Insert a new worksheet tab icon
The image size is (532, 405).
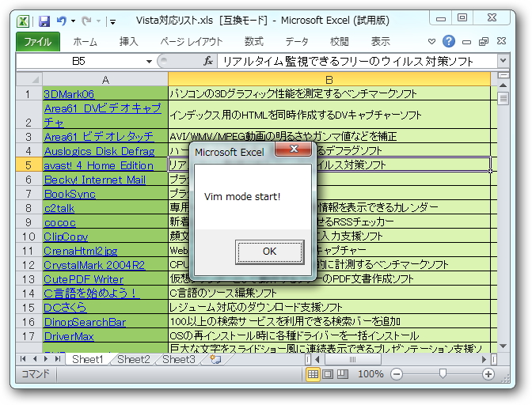pos(216,359)
